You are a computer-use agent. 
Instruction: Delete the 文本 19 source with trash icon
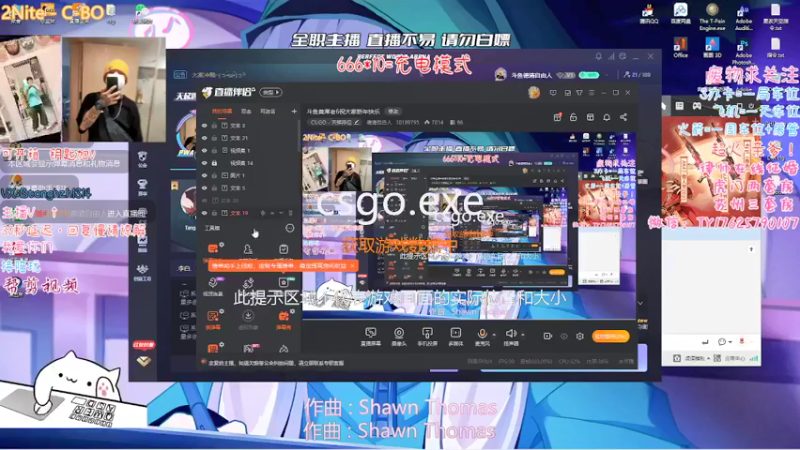tap(290, 213)
